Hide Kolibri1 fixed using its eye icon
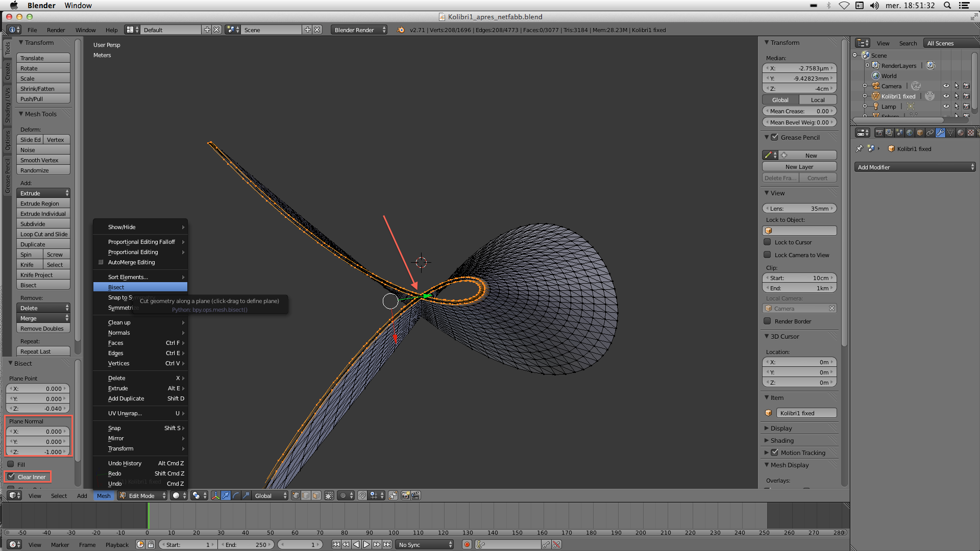 point(946,96)
